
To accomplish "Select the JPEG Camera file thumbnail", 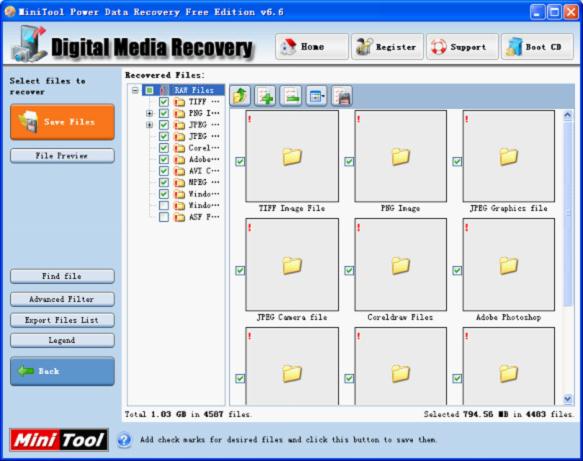I will [x=292, y=265].
